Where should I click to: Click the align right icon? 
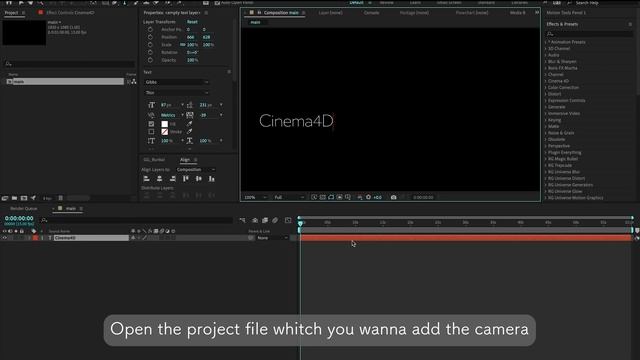click(x=173, y=179)
